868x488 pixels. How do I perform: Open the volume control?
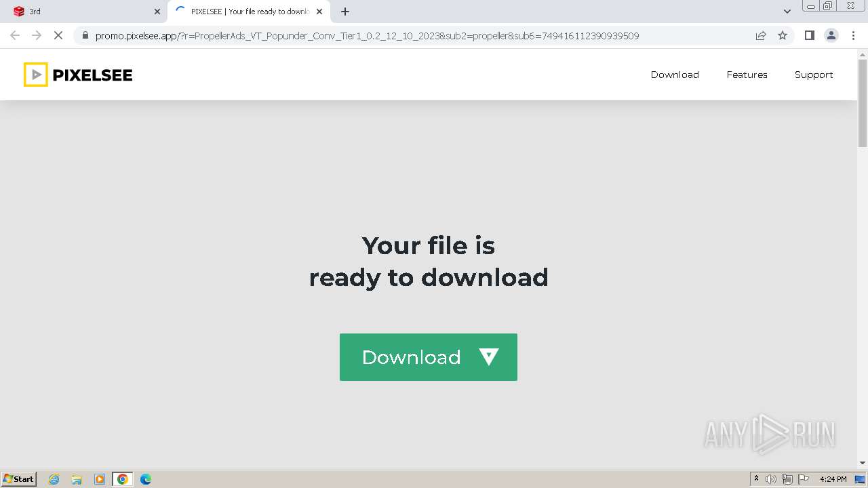[771, 479]
